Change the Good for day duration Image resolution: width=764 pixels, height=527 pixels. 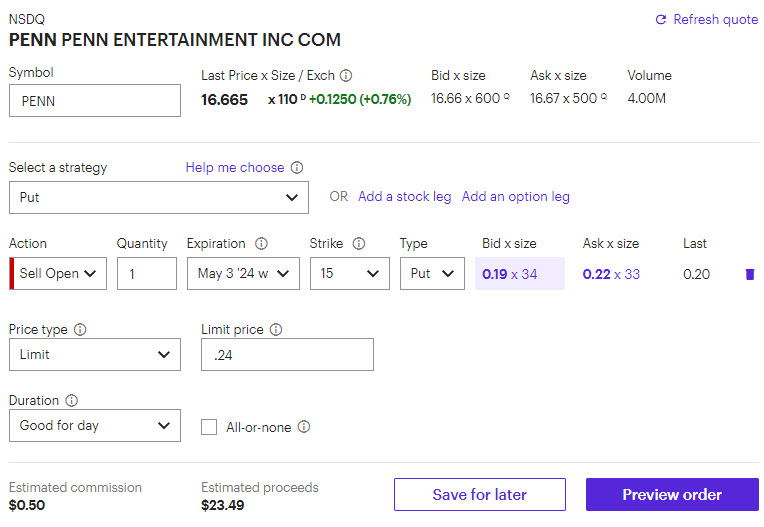95,425
